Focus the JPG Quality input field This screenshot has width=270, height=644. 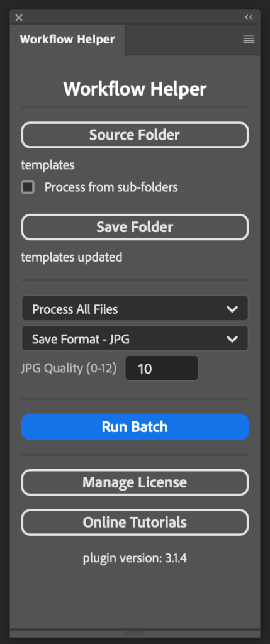pyautogui.click(x=162, y=369)
